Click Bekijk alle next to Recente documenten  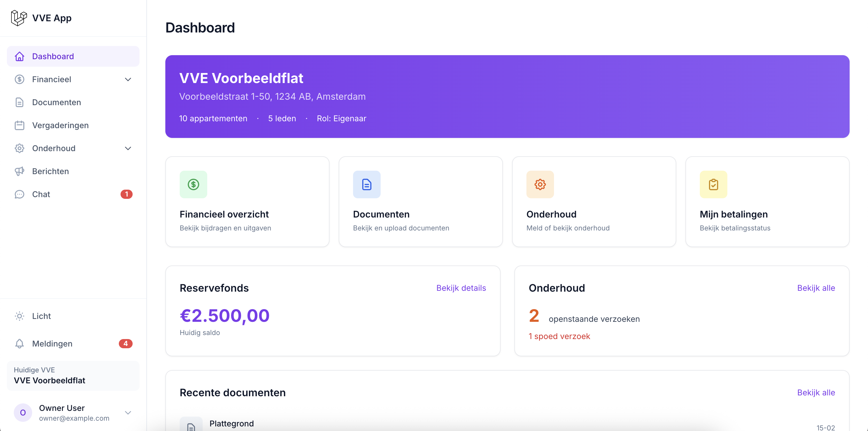(816, 392)
